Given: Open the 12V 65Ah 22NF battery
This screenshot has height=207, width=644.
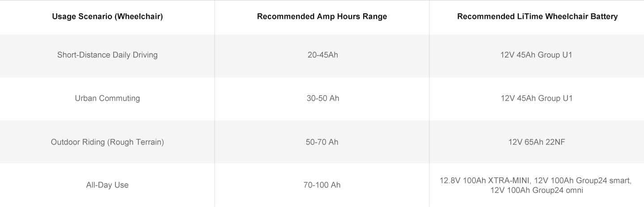Looking at the screenshot, I should coord(537,142).
